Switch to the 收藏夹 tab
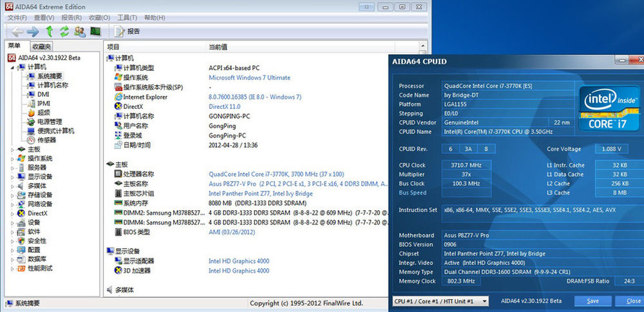Image resolution: width=644 pixels, height=312 pixels. click(42, 47)
